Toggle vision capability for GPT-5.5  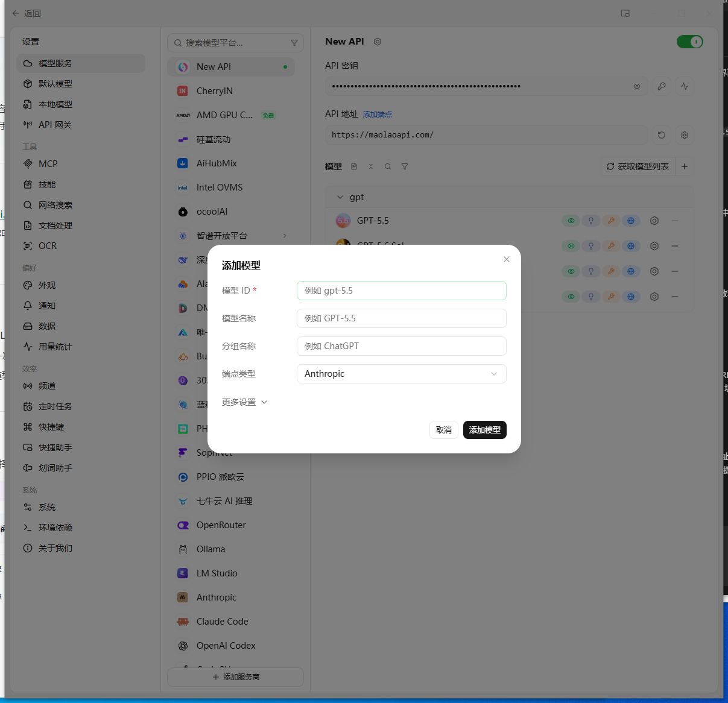[571, 221]
